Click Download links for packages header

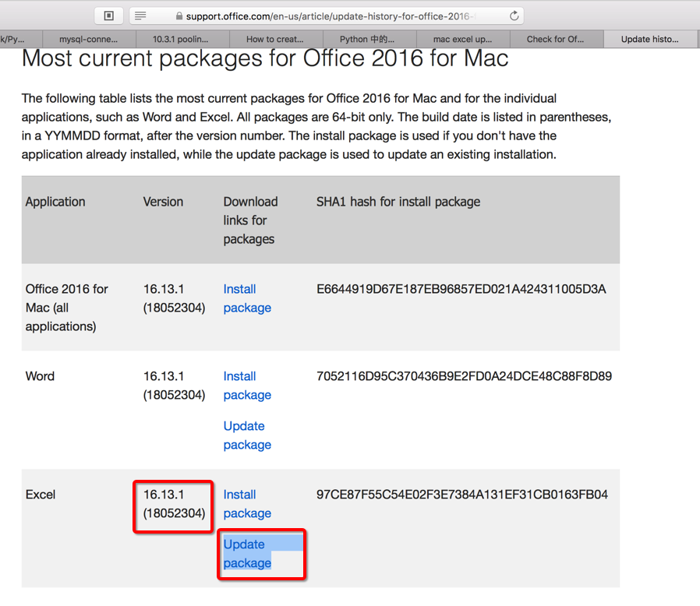pyautogui.click(x=250, y=220)
